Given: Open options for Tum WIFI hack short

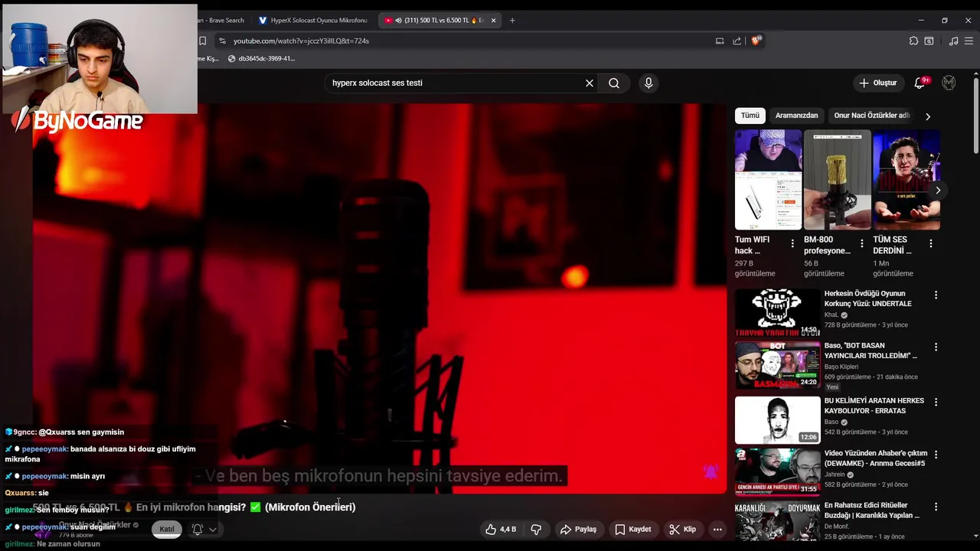Looking at the screenshot, I should tap(792, 243).
